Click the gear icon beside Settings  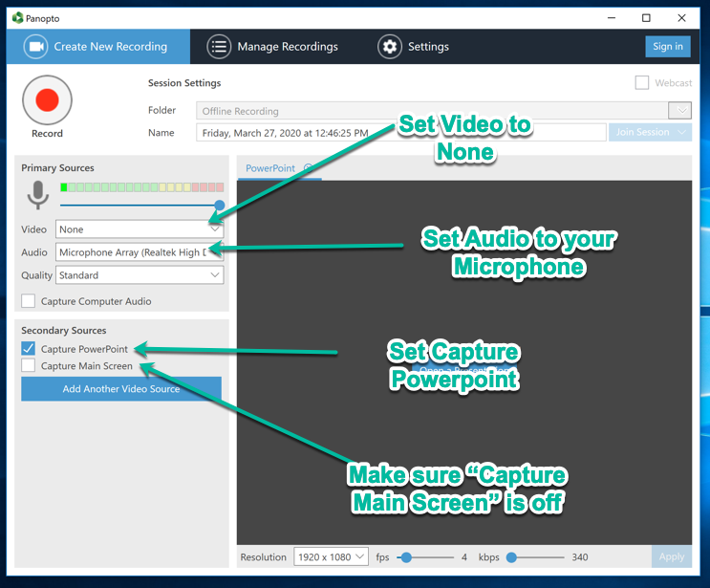click(390, 47)
